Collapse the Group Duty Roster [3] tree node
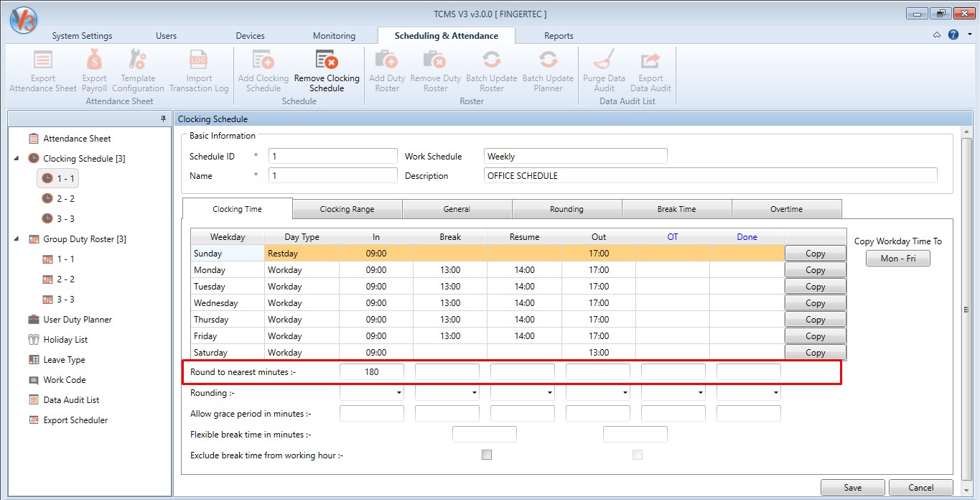980x500 pixels. coord(17,239)
